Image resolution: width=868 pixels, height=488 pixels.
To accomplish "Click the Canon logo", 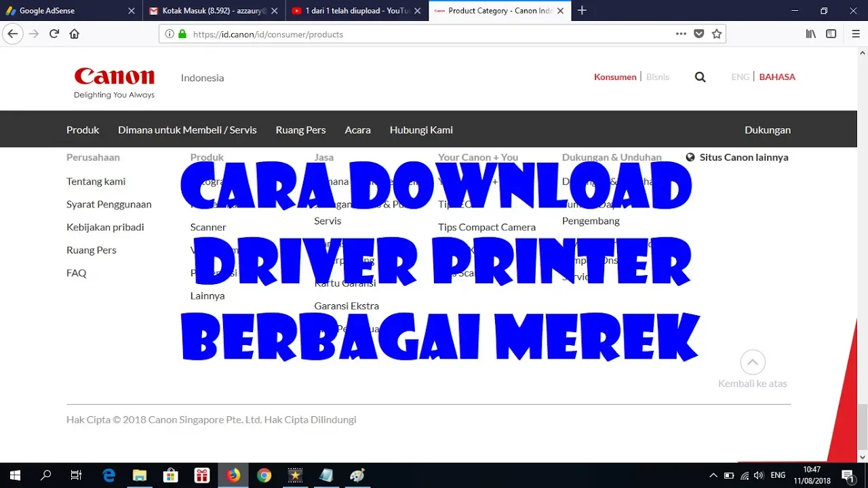I will pyautogui.click(x=114, y=83).
